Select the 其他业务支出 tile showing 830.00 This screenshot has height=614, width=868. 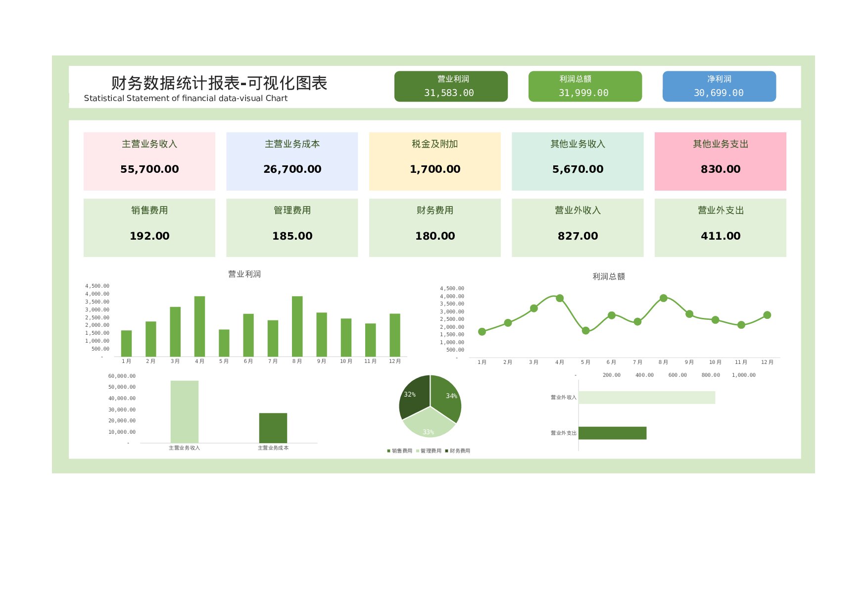[x=720, y=161]
